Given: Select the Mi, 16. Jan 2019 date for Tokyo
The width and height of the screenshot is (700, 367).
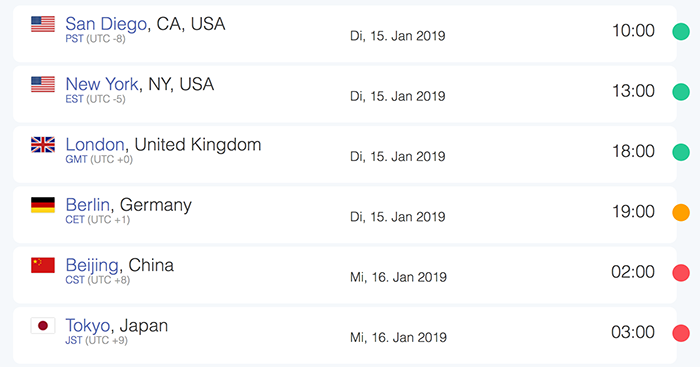Looking at the screenshot, I should click(x=398, y=338).
